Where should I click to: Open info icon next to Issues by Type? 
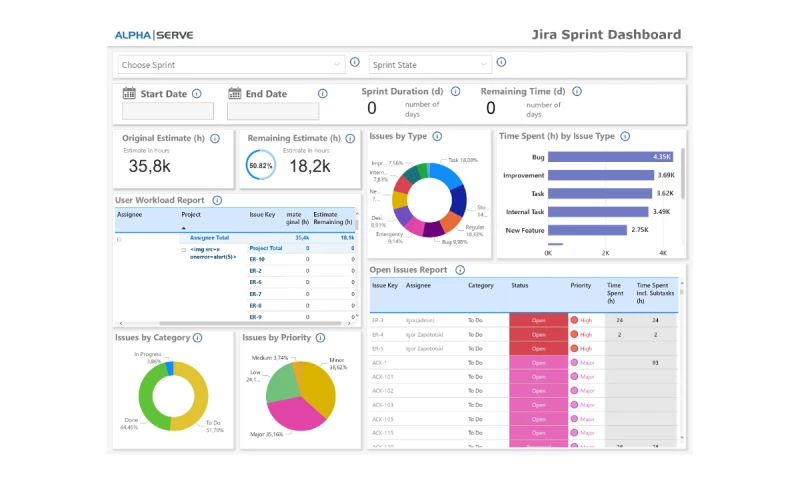(x=437, y=136)
